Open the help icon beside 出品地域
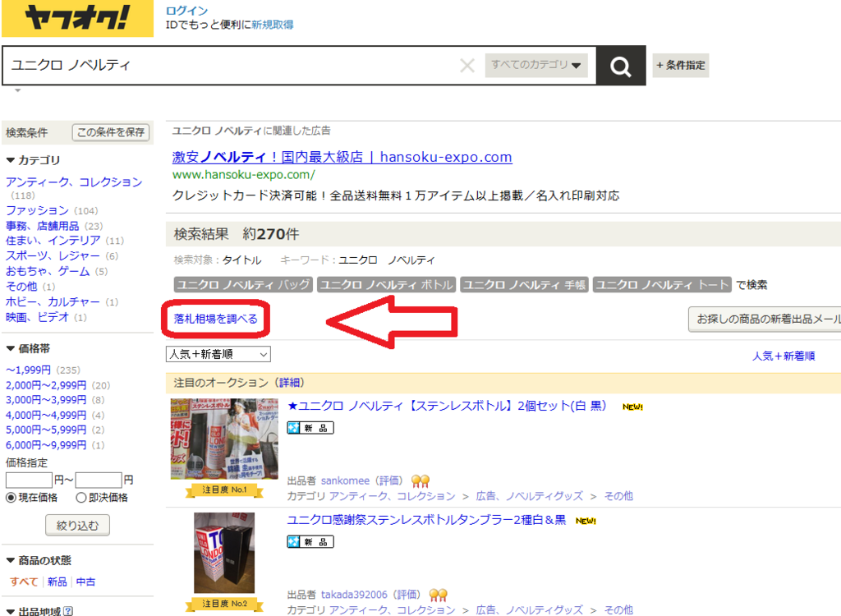 (x=68, y=610)
